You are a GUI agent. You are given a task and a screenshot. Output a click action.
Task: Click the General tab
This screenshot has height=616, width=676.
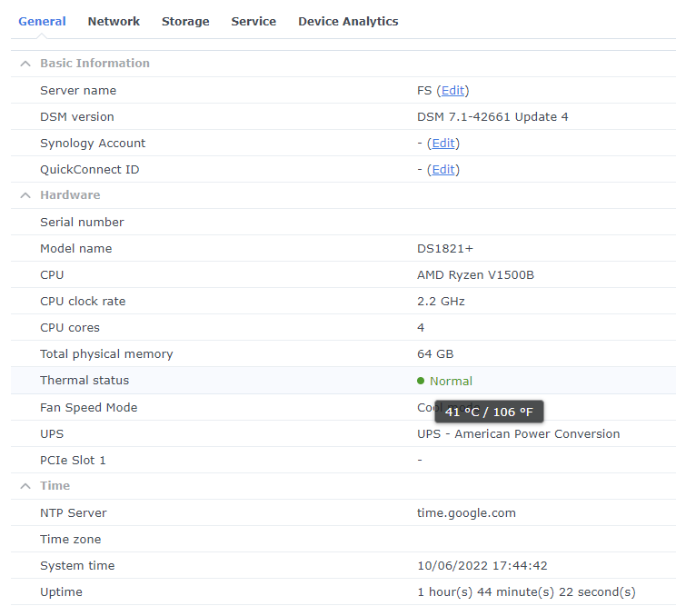pyautogui.click(x=42, y=21)
